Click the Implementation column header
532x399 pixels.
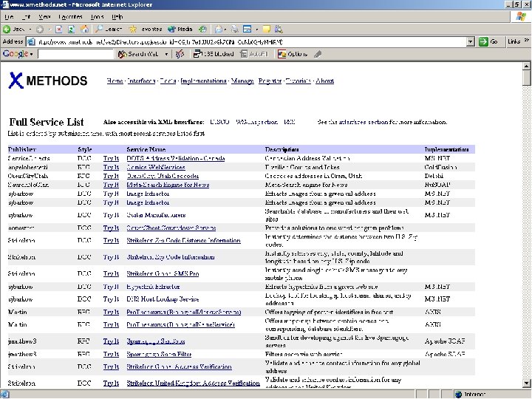[446, 149]
